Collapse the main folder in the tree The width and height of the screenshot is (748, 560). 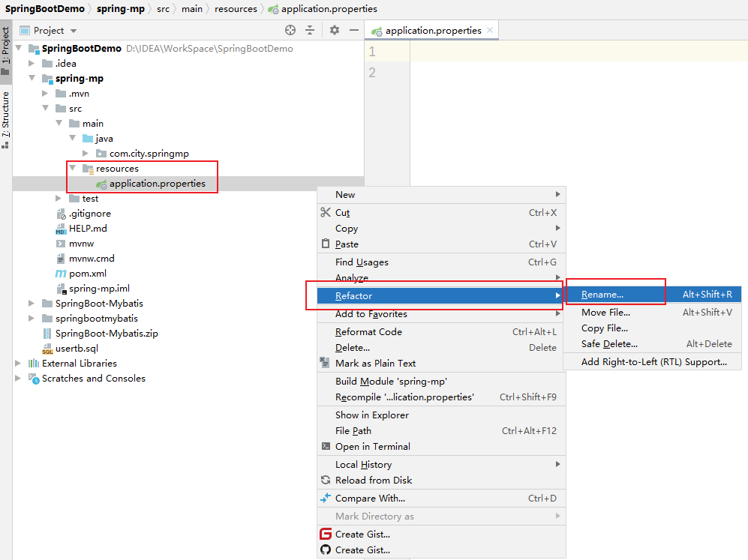tap(59, 123)
